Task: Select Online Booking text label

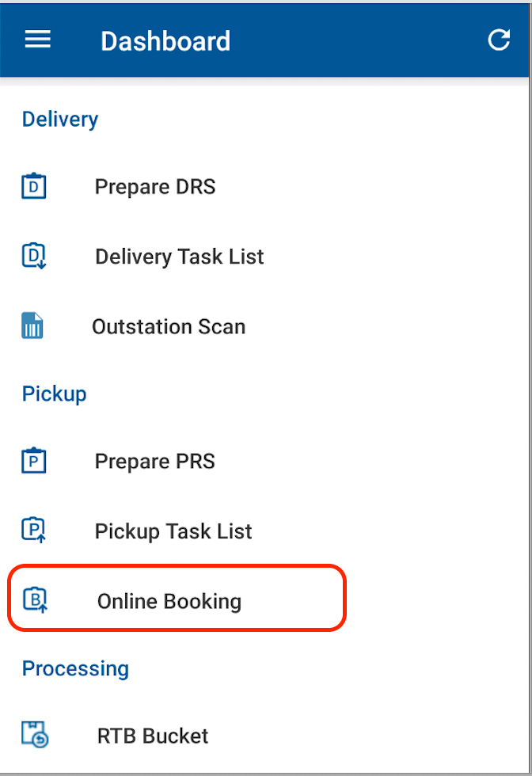Action: pyautogui.click(x=169, y=601)
